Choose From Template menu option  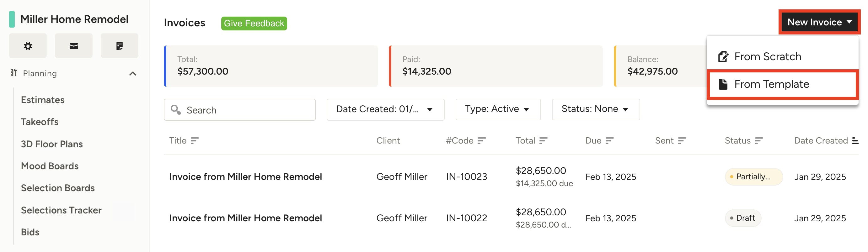click(x=782, y=84)
